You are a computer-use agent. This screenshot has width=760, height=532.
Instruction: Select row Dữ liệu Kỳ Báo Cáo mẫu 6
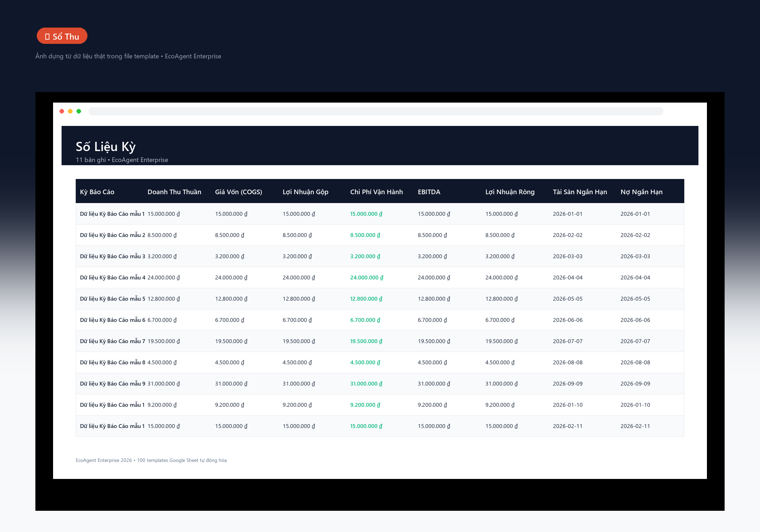(380, 320)
